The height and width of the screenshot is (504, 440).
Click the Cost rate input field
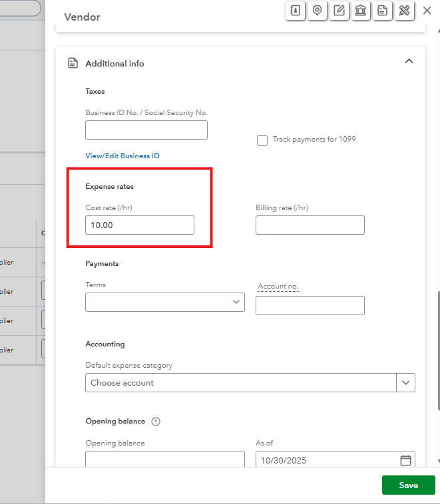[x=140, y=225]
